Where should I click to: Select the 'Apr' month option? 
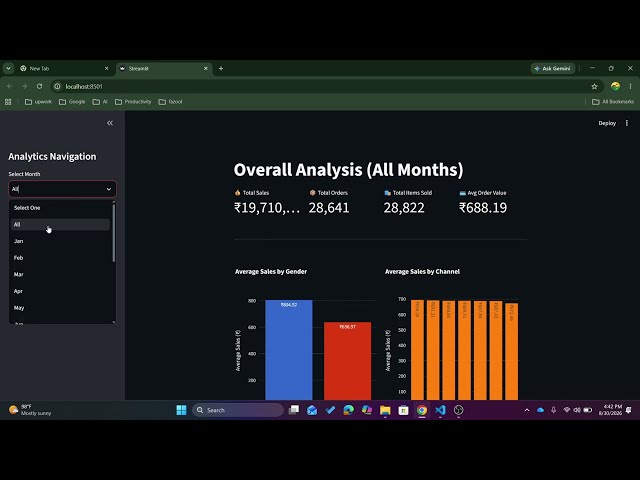pyautogui.click(x=60, y=291)
